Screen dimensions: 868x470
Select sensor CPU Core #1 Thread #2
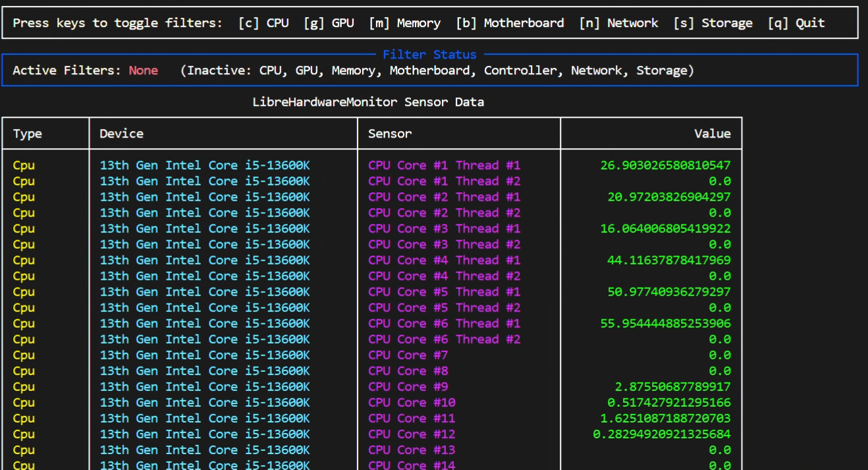[445, 181]
